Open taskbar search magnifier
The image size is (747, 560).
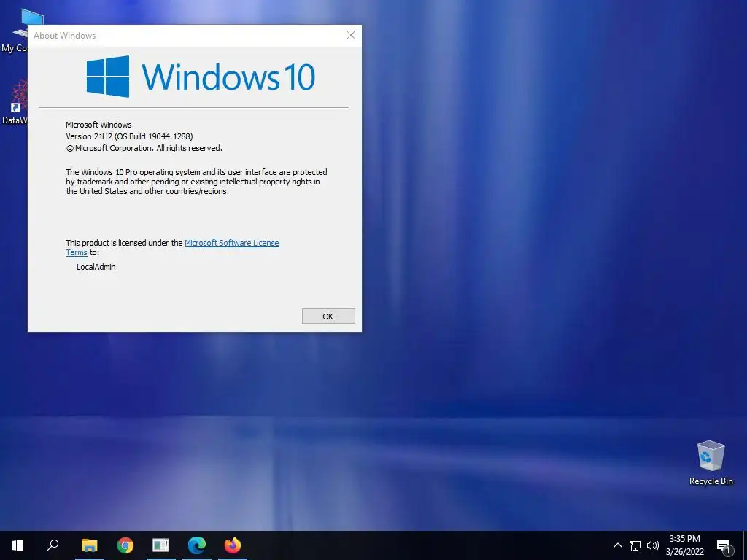[53, 545]
